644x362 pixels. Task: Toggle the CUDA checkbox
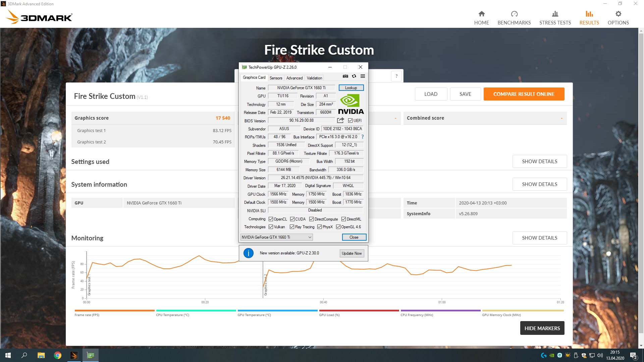(x=292, y=219)
